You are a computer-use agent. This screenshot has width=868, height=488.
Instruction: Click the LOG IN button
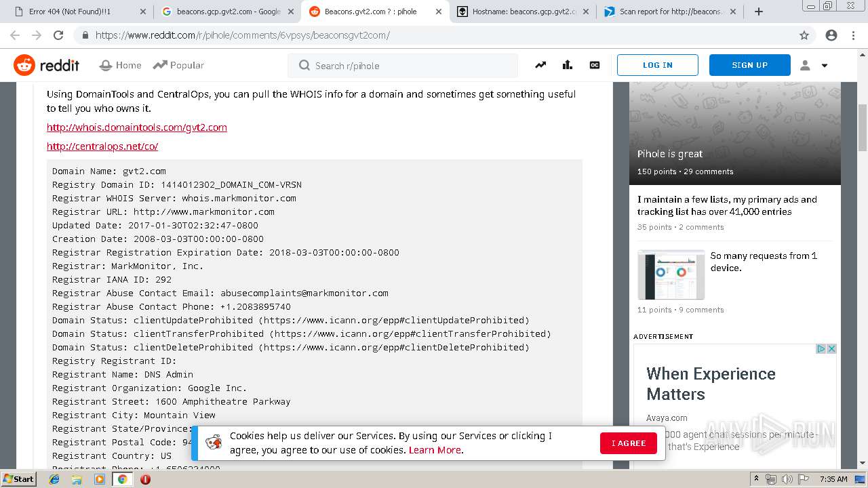point(658,65)
